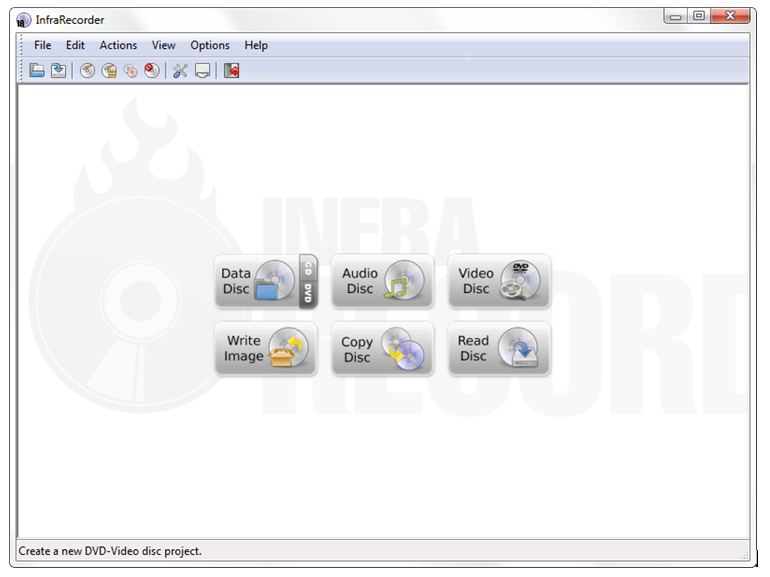Click the Devices drive toolbar icon
Image resolution: width=770 pixels, height=577 pixels.
click(202, 71)
